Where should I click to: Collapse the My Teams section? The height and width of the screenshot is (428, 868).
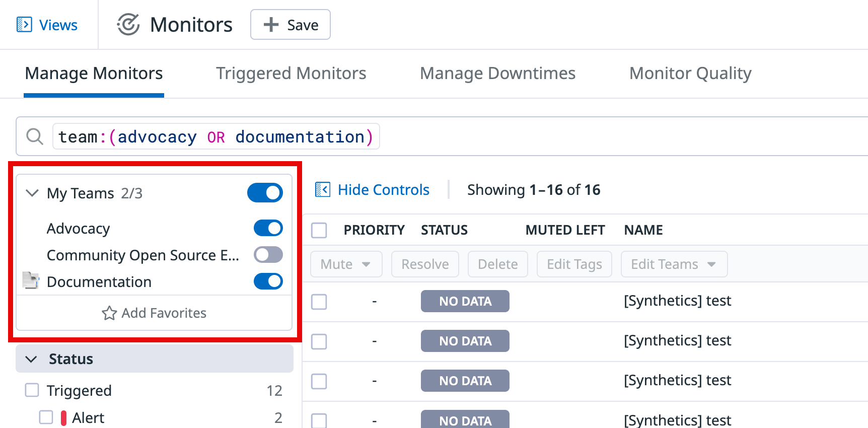32,193
